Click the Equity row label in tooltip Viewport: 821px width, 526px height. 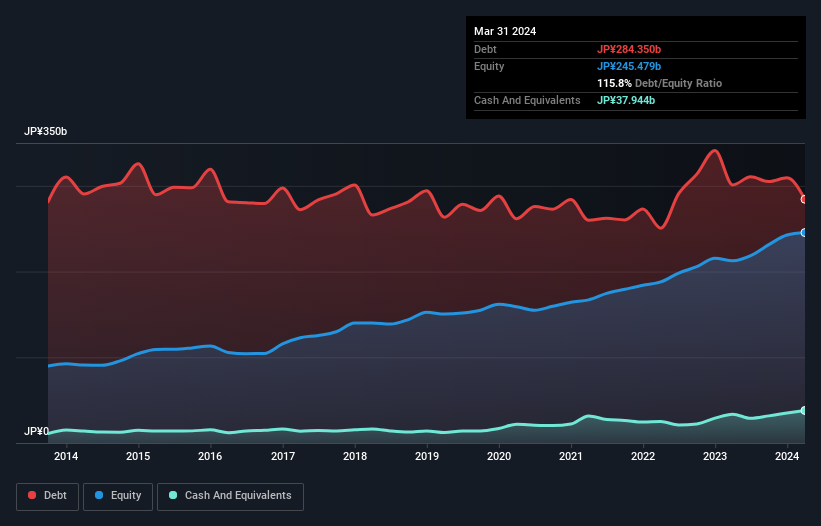489,66
